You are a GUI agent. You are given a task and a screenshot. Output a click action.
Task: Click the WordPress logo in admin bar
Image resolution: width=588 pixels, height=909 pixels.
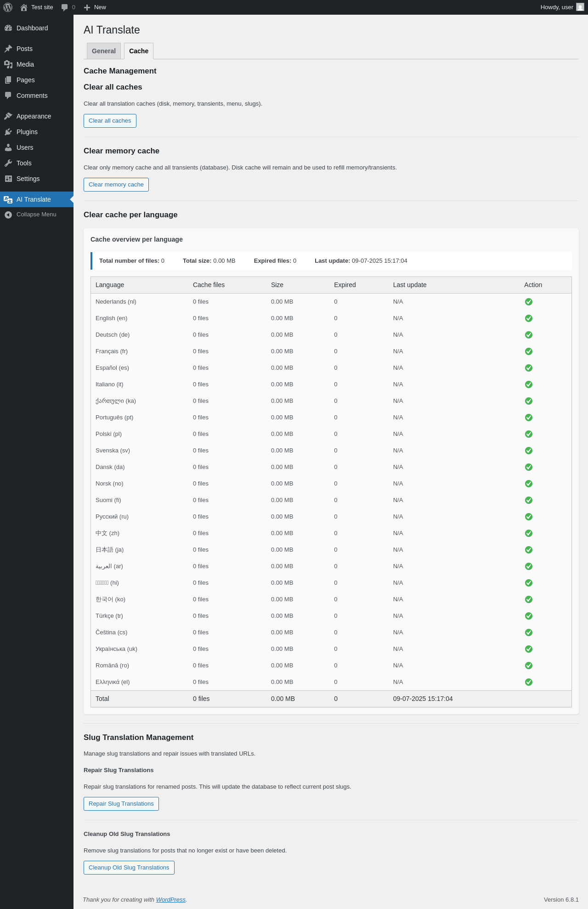point(8,7)
